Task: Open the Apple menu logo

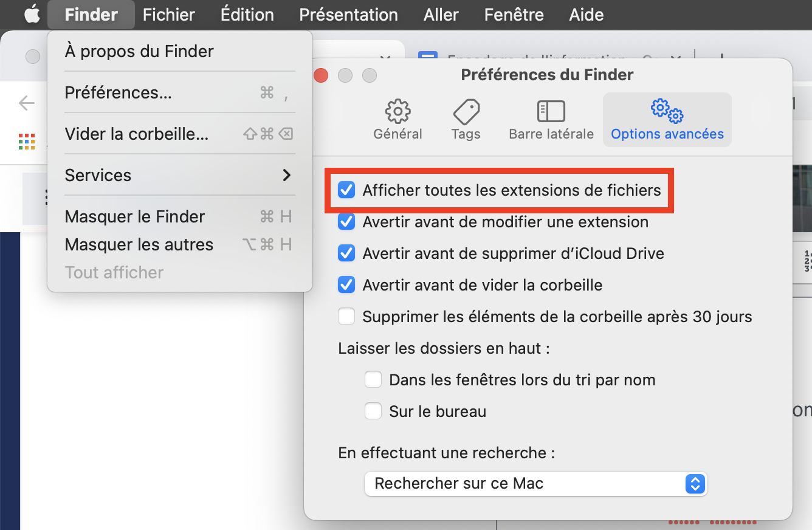Action: pos(32,15)
